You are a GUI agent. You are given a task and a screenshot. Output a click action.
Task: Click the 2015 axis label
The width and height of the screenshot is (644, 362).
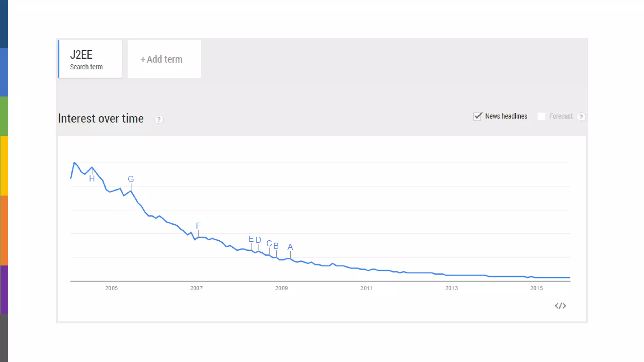tap(536, 288)
